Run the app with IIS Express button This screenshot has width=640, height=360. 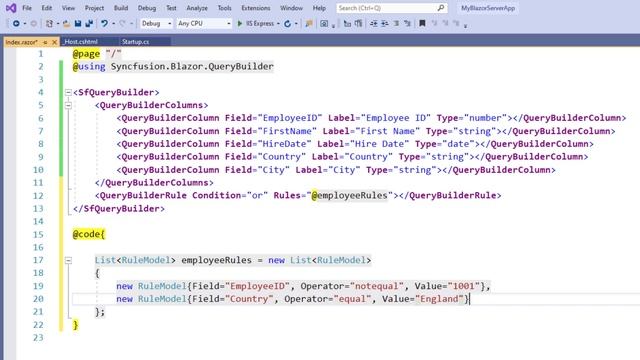click(256, 24)
